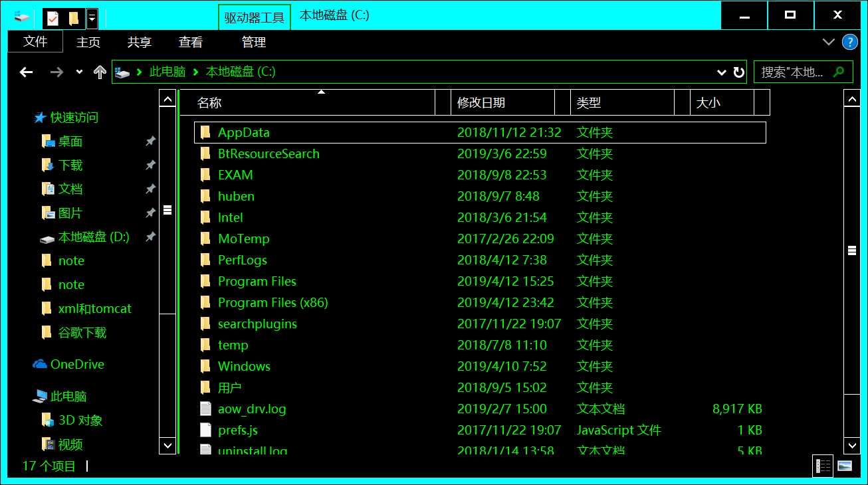This screenshot has height=485, width=868.
Task: Click the Windows folder icon
Action: [205, 366]
